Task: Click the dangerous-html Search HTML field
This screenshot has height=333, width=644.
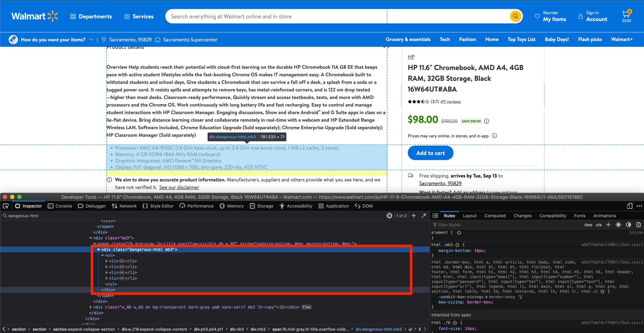Action: (x=195, y=216)
